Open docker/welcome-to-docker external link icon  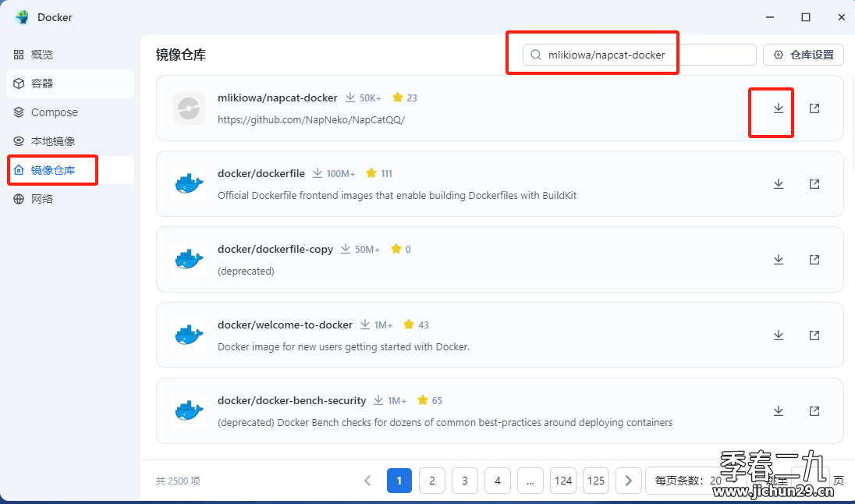(x=814, y=335)
